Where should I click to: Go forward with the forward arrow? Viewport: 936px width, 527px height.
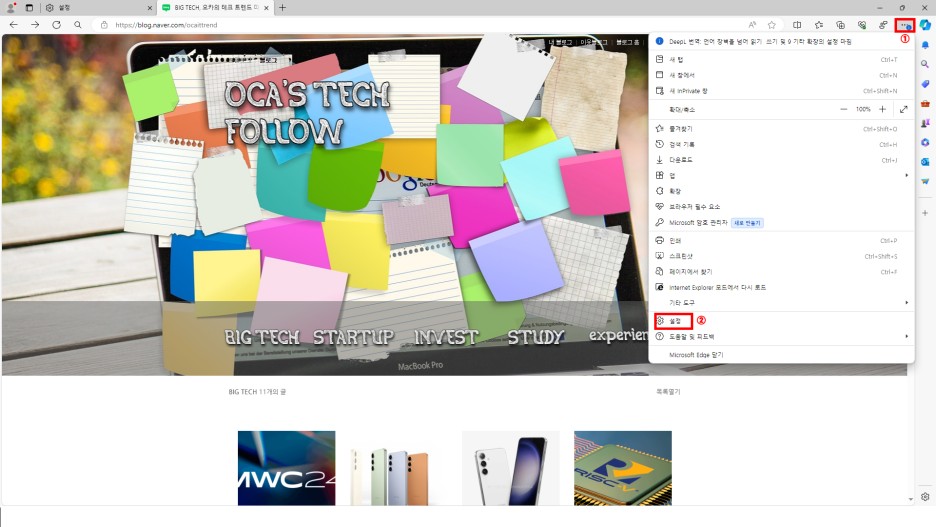[x=35, y=25]
